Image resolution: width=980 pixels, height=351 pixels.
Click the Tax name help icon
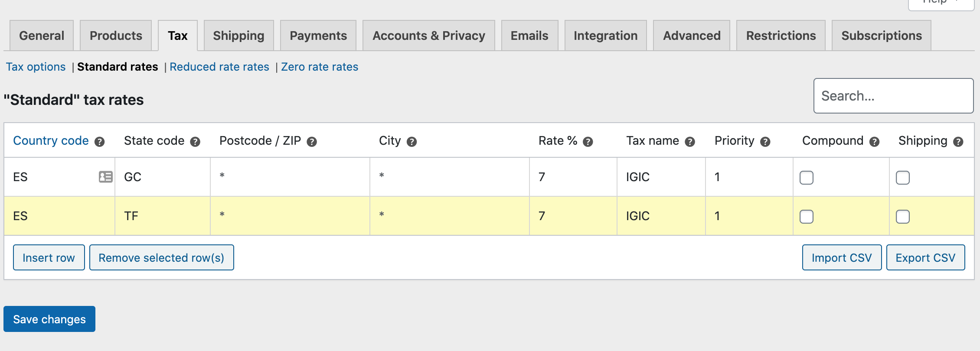pos(690,142)
